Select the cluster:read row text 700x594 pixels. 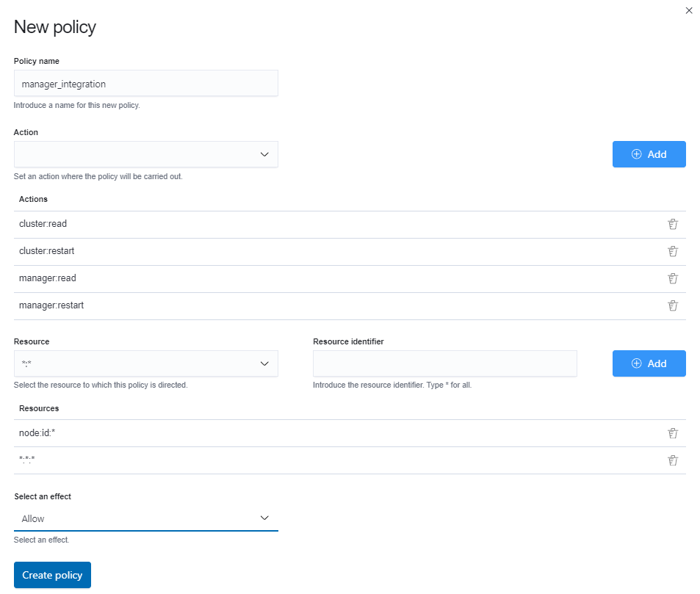[x=43, y=224]
